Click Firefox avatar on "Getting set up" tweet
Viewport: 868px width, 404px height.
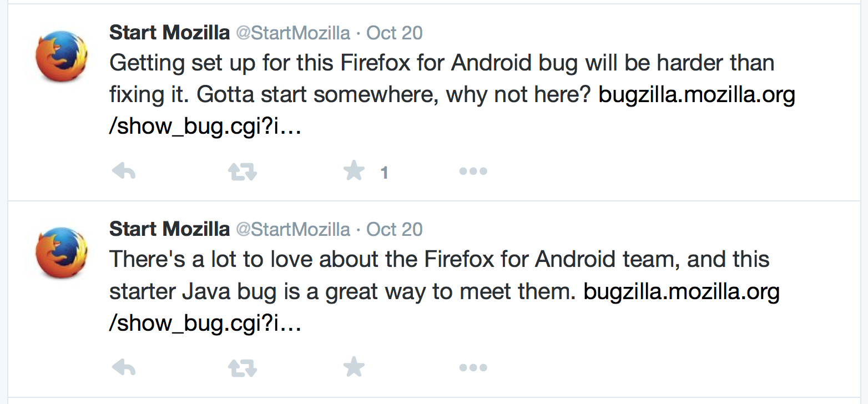click(x=61, y=57)
